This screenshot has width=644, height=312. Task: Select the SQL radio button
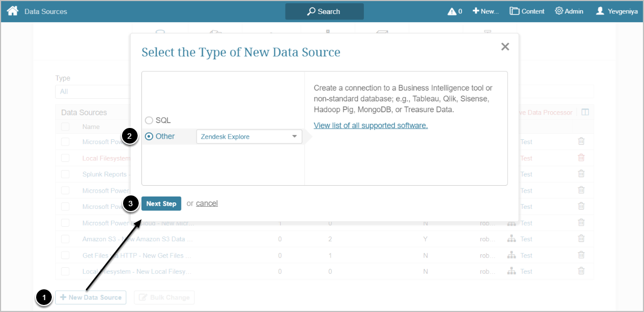[148, 120]
